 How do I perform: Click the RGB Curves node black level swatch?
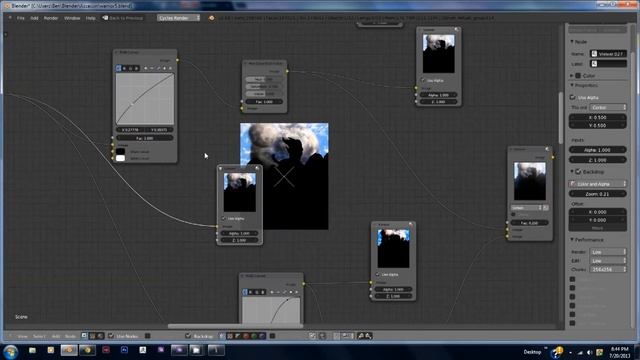[120, 151]
